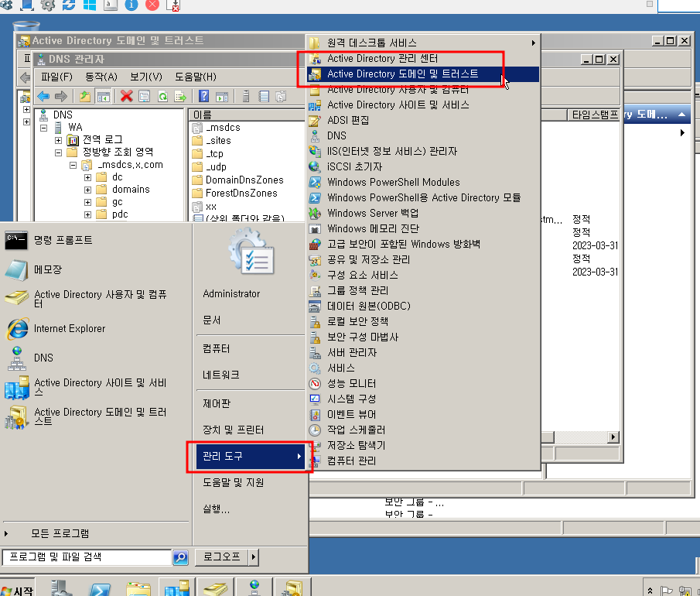The height and width of the screenshot is (596, 700).
Task: Collapse the WA server node in DNS tree
Action: pyautogui.click(x=44, y=128)
